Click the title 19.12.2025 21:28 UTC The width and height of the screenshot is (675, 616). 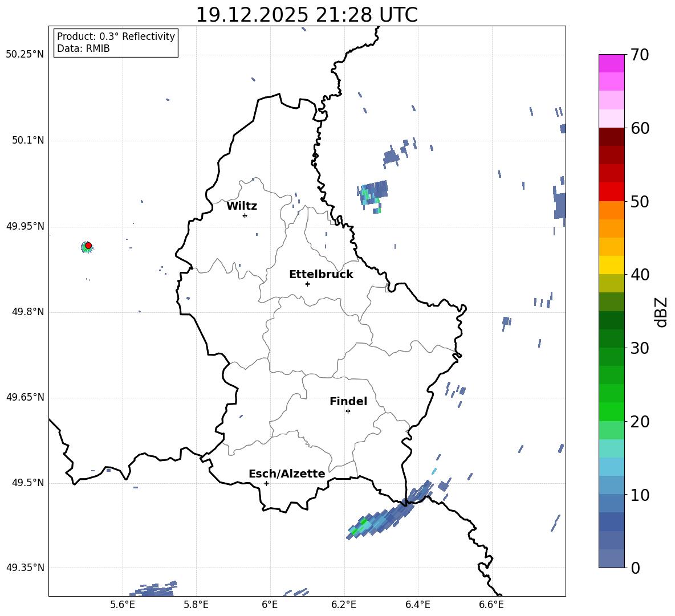(307, 15)
